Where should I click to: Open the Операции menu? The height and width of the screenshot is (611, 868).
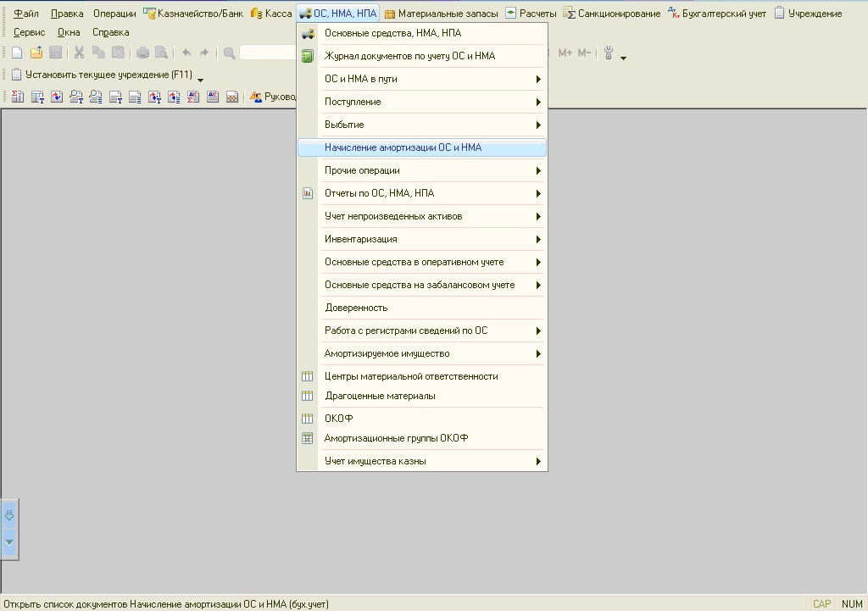(114, 14)
